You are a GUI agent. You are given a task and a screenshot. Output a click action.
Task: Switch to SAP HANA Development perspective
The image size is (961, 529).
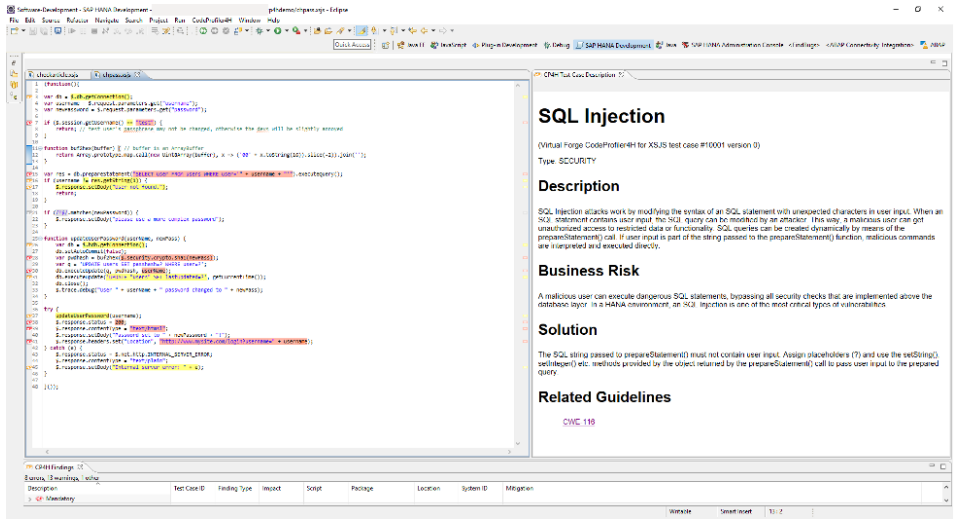tap(614, 45)
